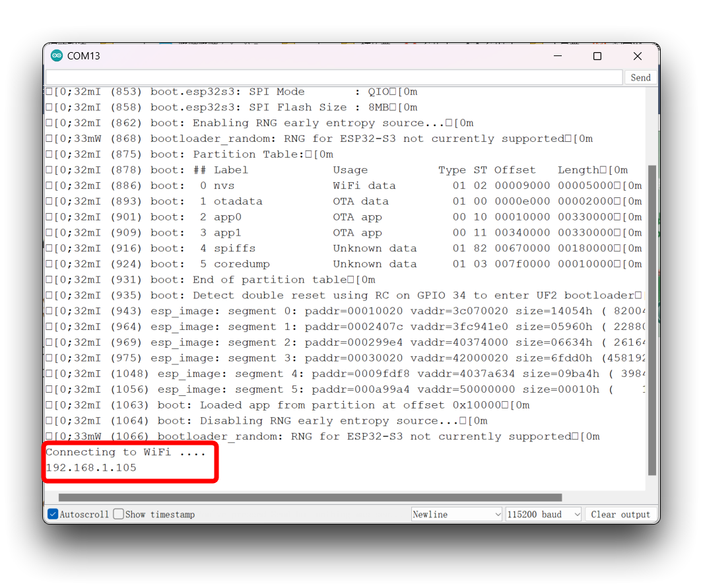The height and width of the screenshot is (588, 703).
Task: Click the 'segment 5' esp_image line
Action: (345, 389)
